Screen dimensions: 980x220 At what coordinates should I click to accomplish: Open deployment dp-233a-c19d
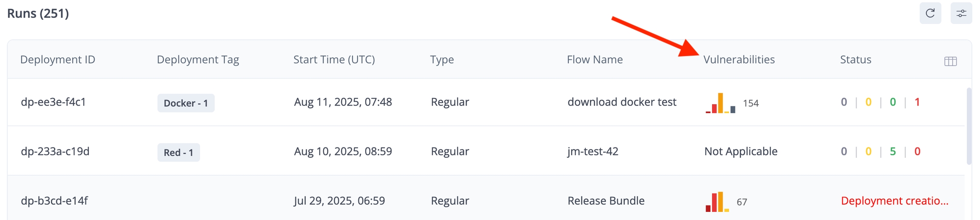[55, 151]
